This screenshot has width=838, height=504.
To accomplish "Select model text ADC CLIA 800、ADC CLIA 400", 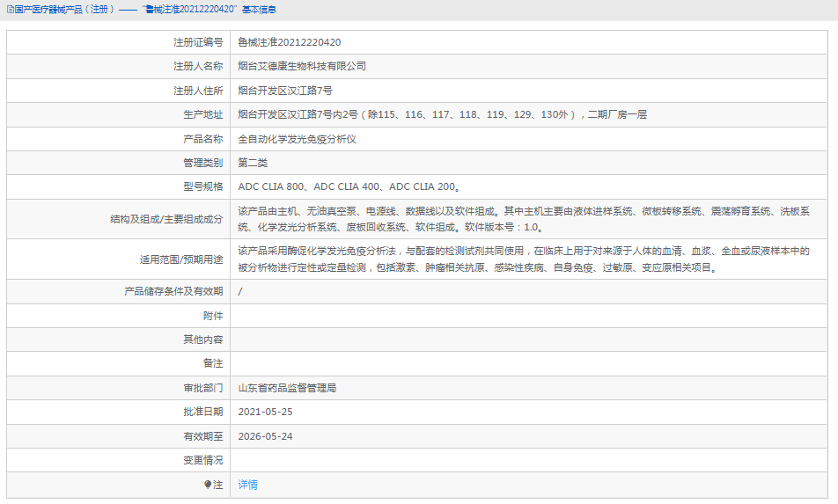I will pos(309,186).
